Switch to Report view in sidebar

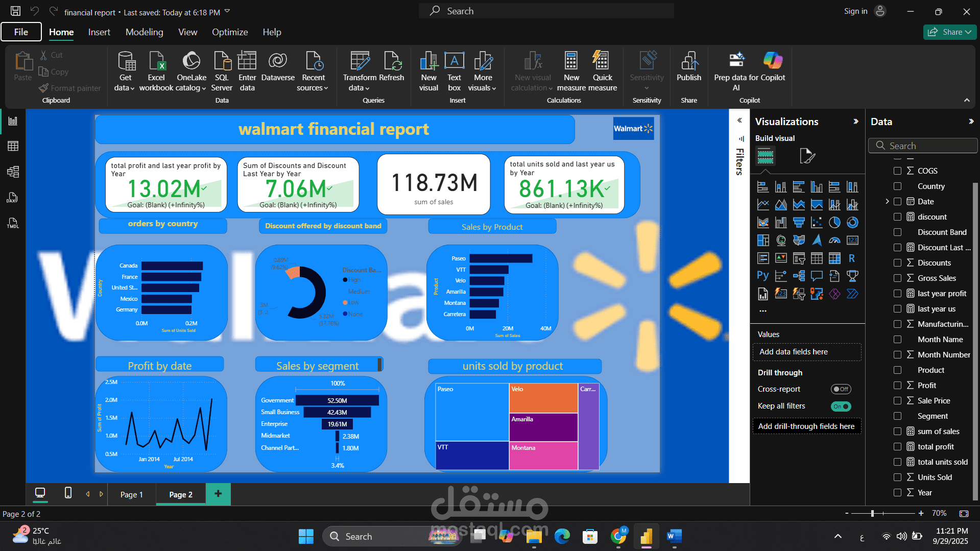(13, 121)
